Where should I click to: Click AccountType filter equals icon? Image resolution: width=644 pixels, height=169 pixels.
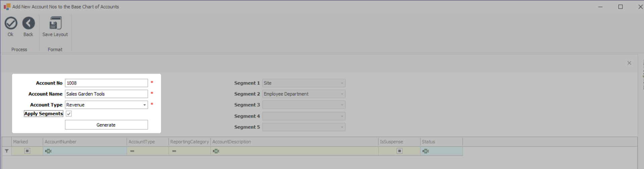point(132,151)
